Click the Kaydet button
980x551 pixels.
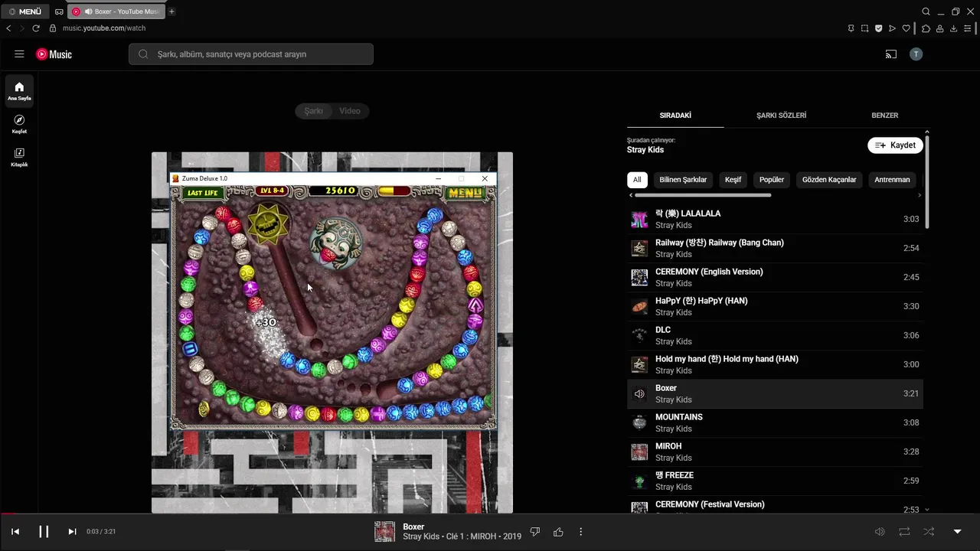tap(895, 145)
